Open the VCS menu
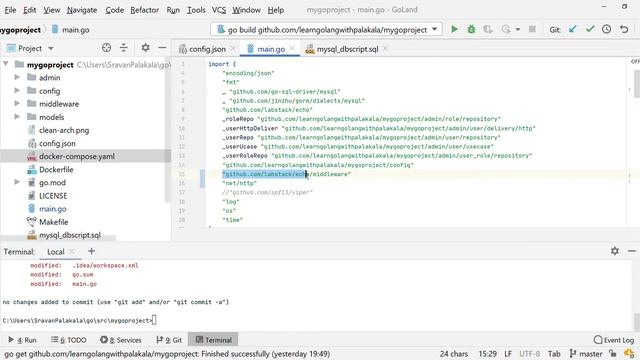Image resolution: width=640 pixels, height=360 pixels. [x=219, y=10]
